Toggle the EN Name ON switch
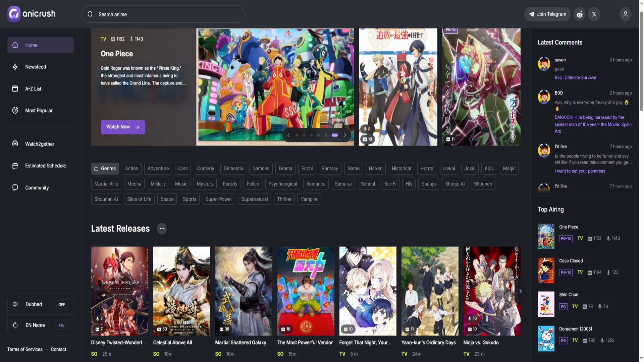 pos(62,325)
